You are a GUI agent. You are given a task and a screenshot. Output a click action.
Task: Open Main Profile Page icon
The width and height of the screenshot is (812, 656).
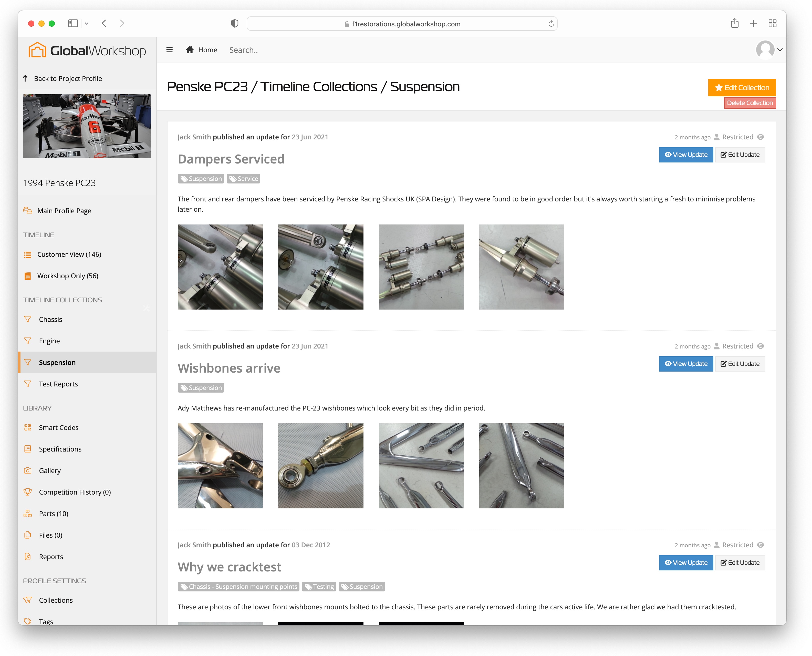[28, 210]
